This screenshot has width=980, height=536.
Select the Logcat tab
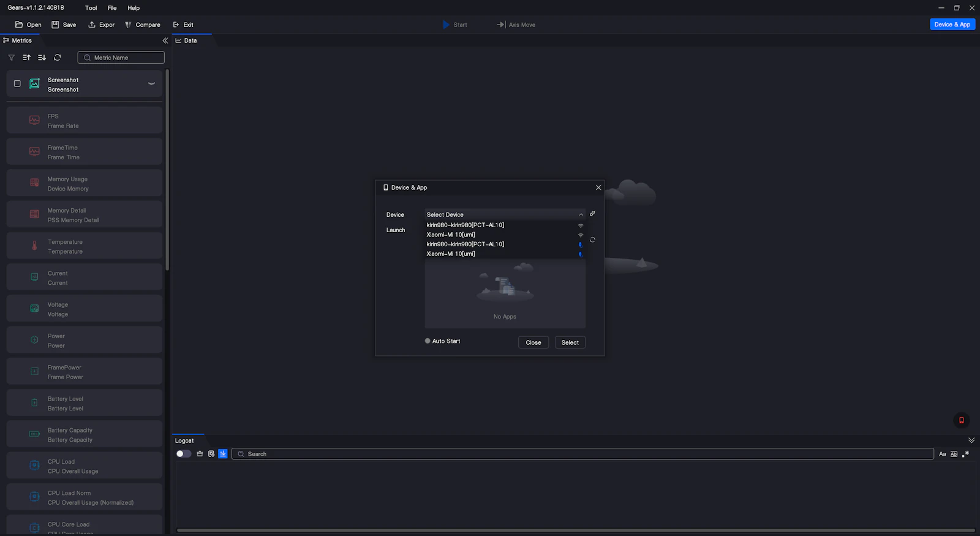tap(184, 440)
